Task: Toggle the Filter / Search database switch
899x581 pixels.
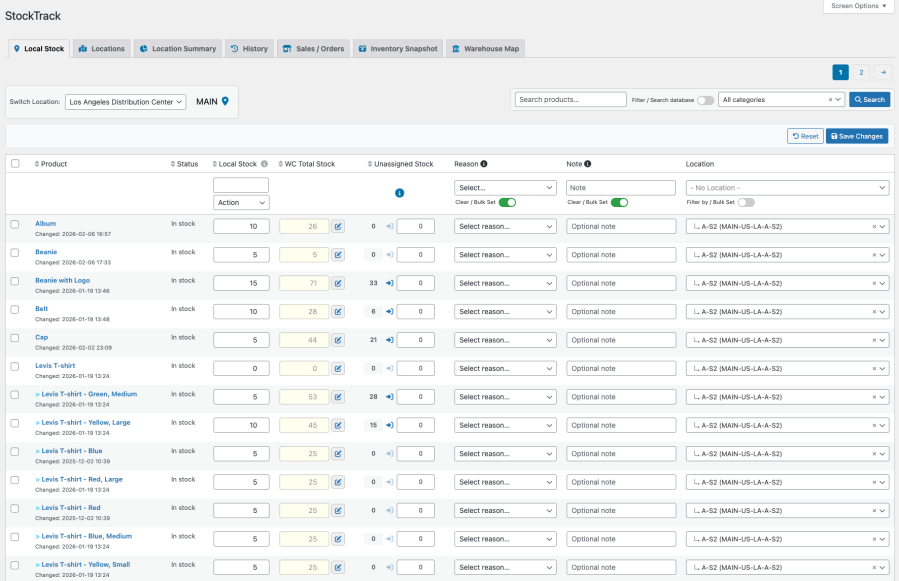Action: click(705, 100)
